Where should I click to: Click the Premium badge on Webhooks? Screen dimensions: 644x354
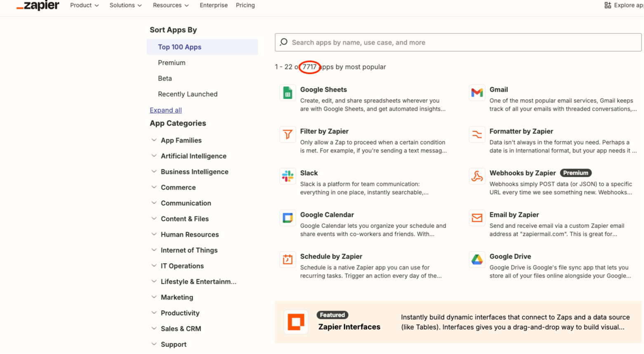tap(576, 173)
